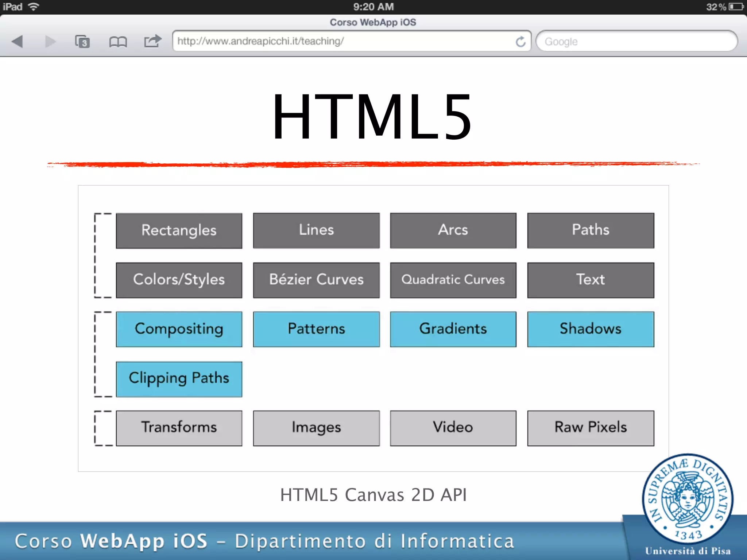Tap the battery indicator icon
The width and height of the screenshot is (747, 560).
pyautogui.click(x=736, y=7)
